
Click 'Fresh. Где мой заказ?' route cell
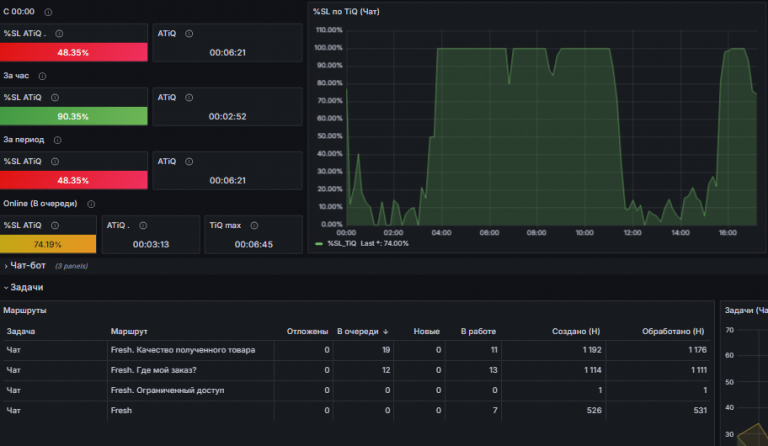click(x=153, y=370)
